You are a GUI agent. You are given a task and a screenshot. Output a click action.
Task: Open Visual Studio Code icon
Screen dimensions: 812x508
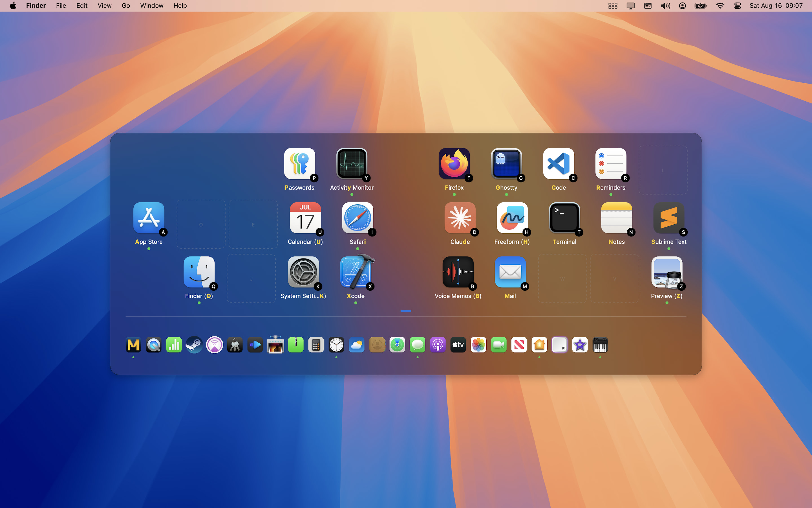point(558,164)
